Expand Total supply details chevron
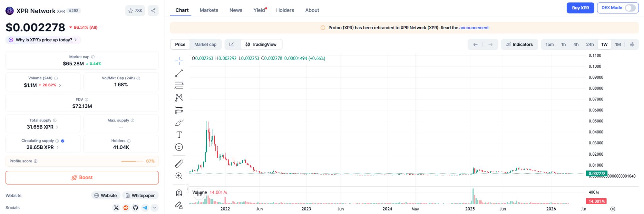This screenshot has height=214, width=644. pyautogui.click(x=57, y=127)
